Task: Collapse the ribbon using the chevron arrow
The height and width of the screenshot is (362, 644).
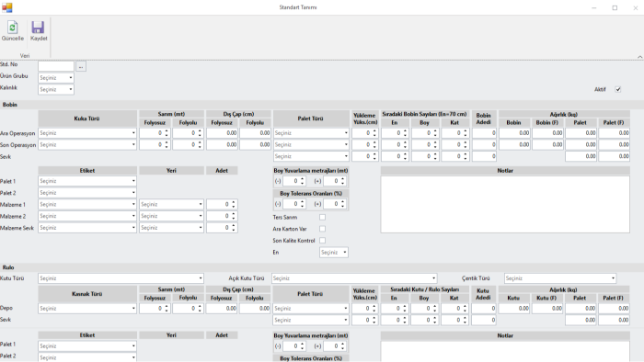Action: 640,57
